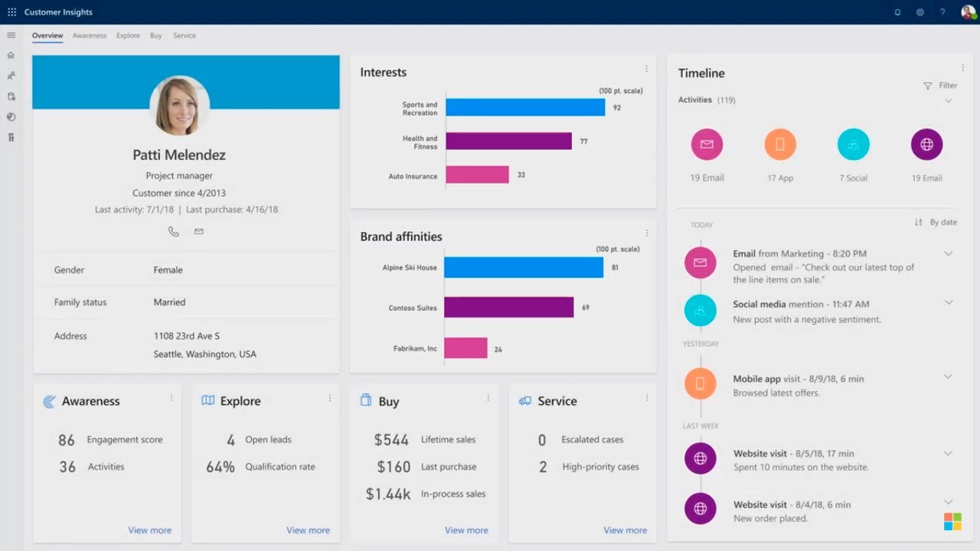Call Patti Melendez via phone icon

(x=174, y=231)
